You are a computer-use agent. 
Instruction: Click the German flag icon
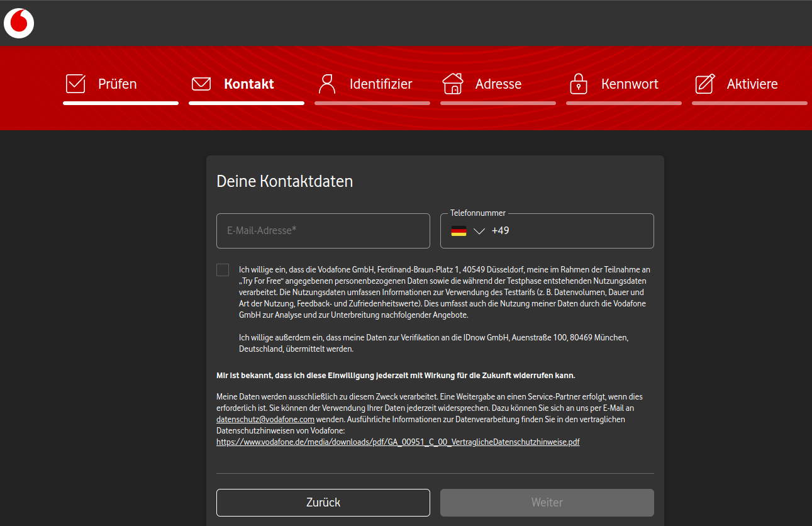[458, 230]
